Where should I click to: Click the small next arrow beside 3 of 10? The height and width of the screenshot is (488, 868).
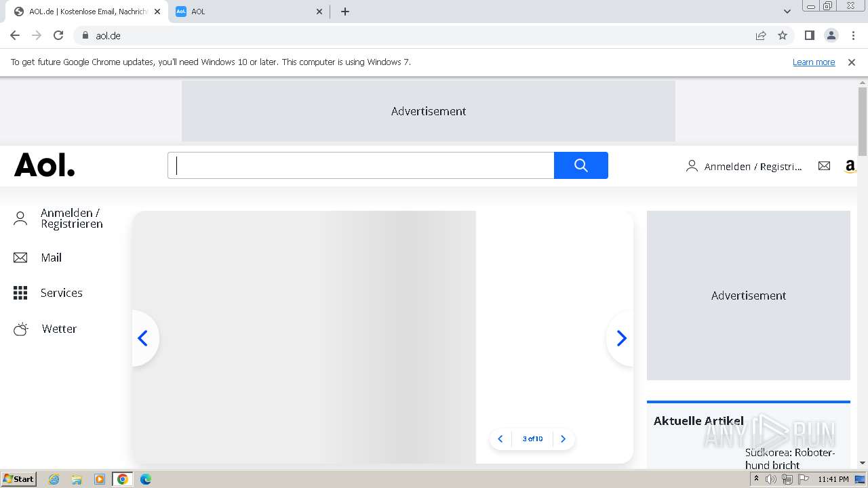tap(563, 439)
